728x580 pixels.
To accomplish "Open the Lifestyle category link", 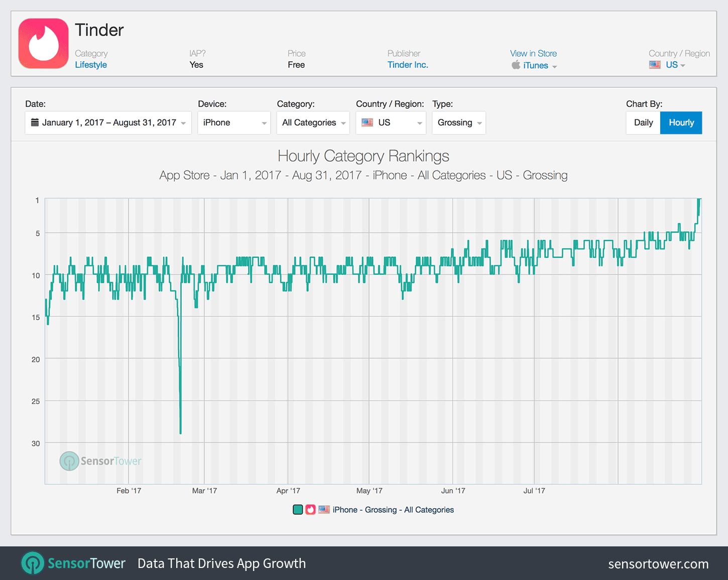I will (91, 65).
